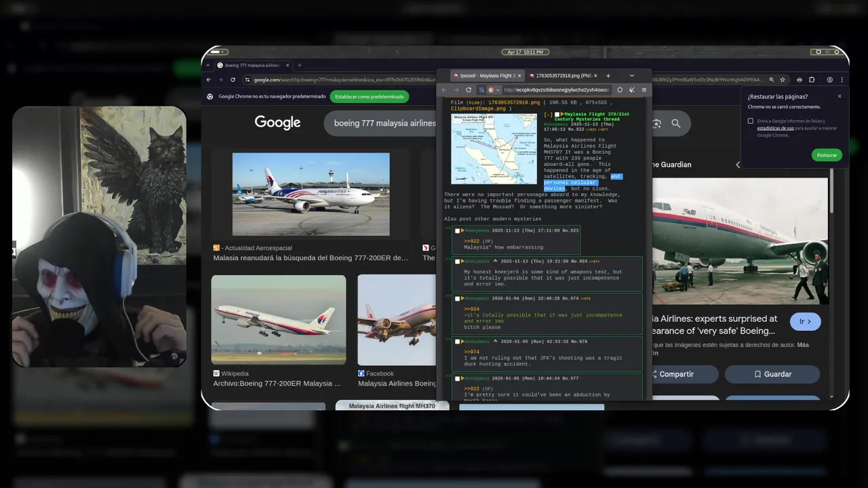Screen dimensions: 868x488
Task: Click the Google search magnifier button
Action: click(x=676, y=123)
